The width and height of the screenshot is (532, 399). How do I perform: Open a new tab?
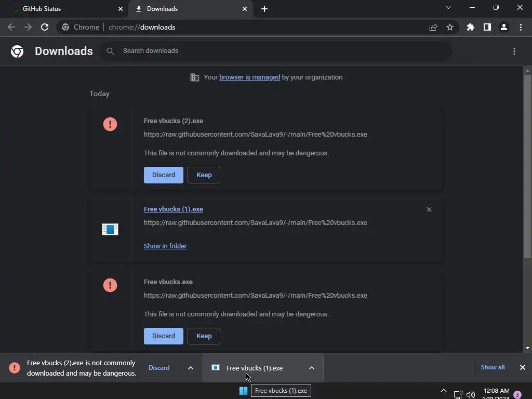coord(264,9)
